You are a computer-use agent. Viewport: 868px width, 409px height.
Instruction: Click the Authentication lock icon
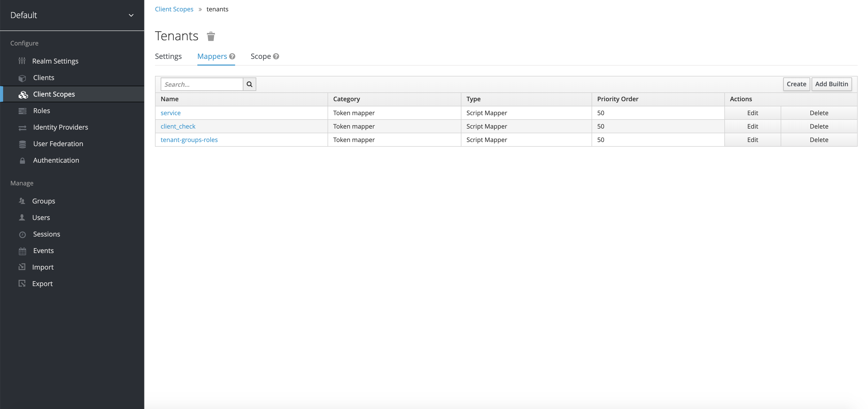(x=22, y=161)
